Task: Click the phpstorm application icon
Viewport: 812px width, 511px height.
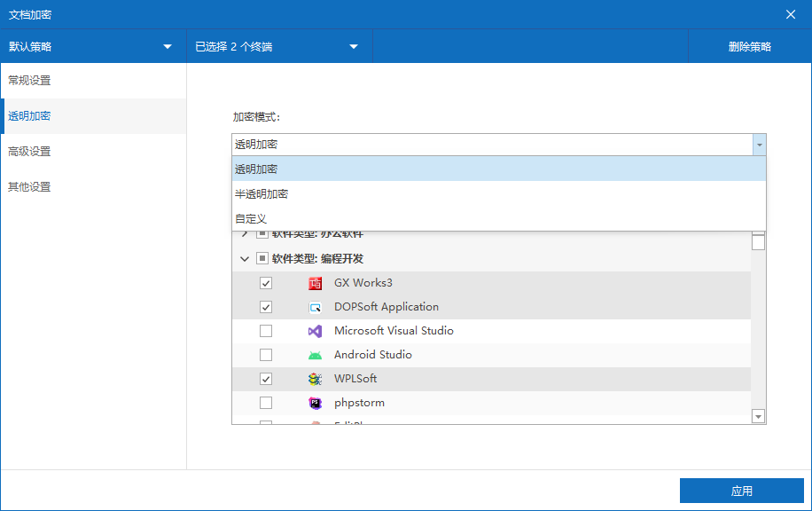Action: pos(315,403)
